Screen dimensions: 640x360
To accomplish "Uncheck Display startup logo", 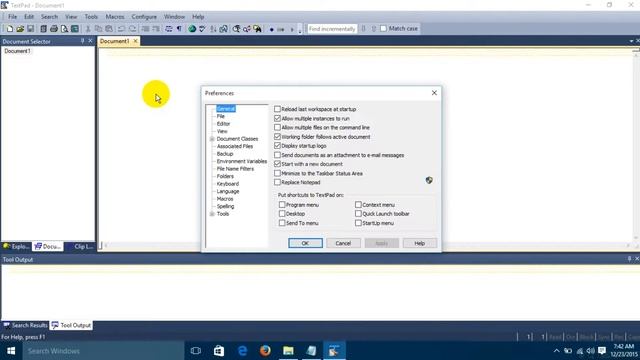I will pyautogui.click(x=278, y=146).
